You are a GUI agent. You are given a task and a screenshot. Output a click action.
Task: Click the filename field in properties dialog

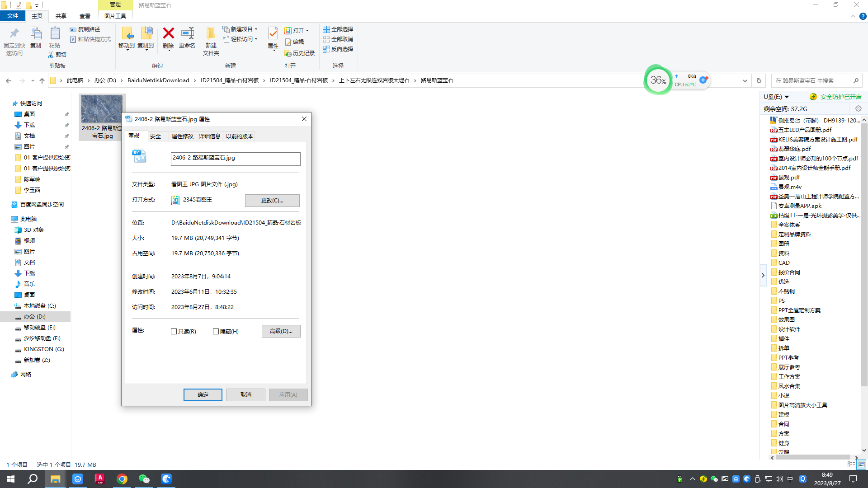click(x=236, y=159)
